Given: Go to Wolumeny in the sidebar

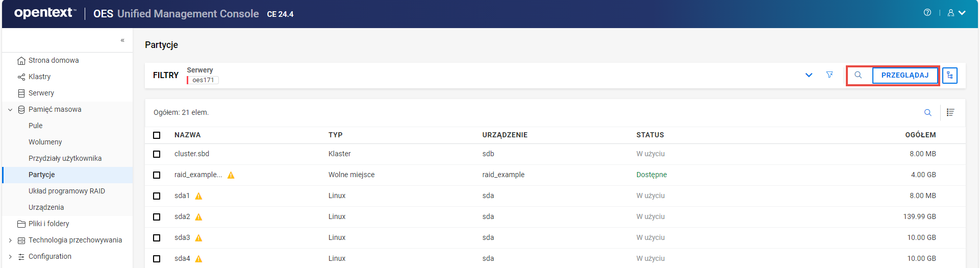Looking at the screenshot, I should click(45, 142).
